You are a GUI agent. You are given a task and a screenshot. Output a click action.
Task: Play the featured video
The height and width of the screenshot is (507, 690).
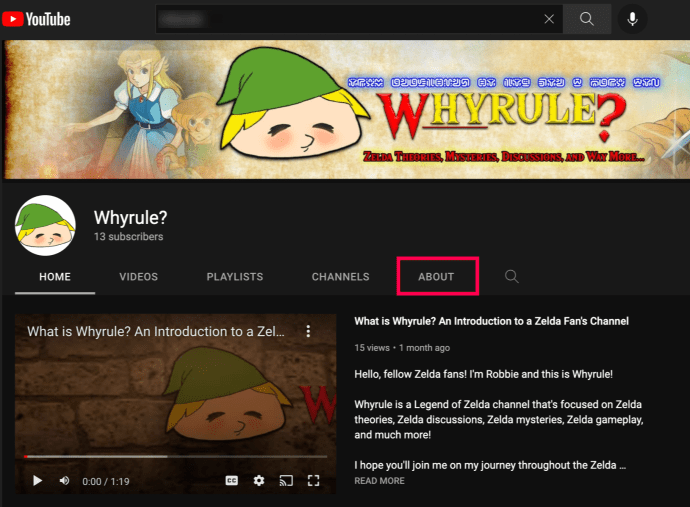point(37,481)
